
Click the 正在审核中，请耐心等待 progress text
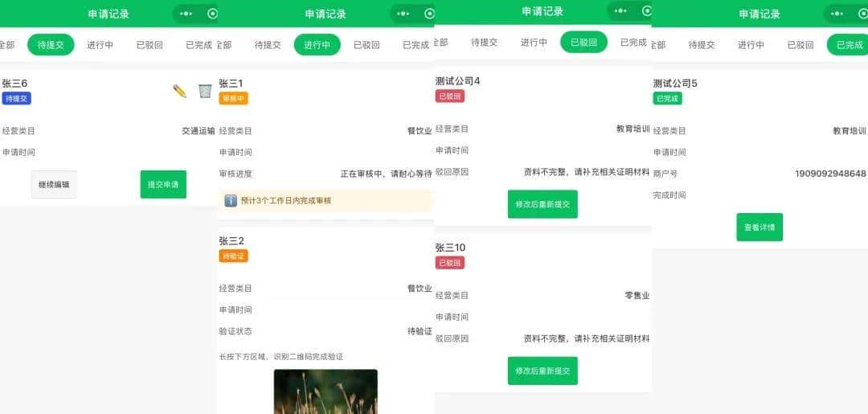pyautogui.click(x=386, y=174)
